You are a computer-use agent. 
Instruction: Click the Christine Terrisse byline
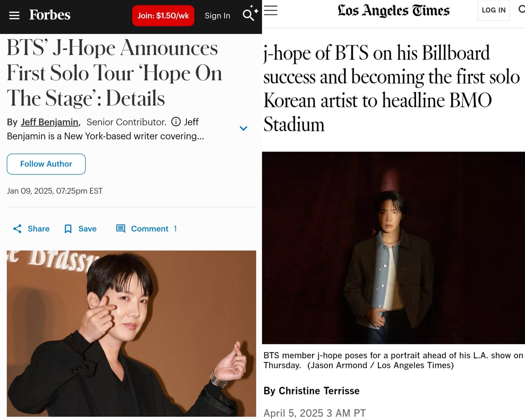coord(319,391)
